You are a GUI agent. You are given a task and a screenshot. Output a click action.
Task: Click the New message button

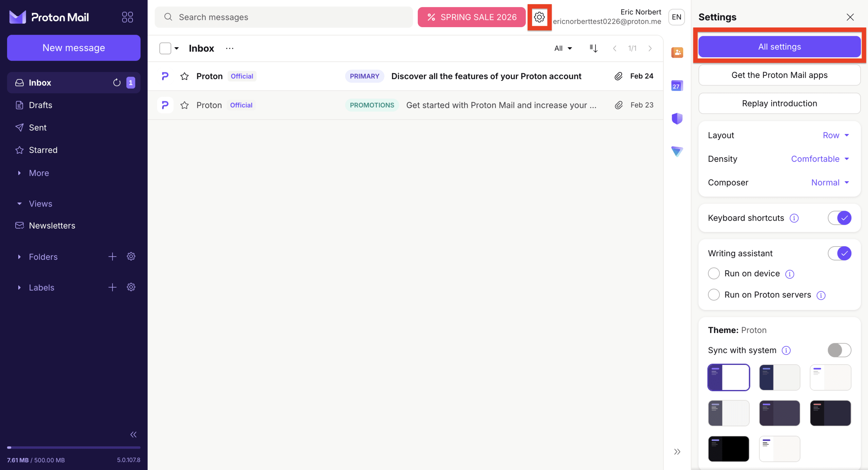tap(74, 48)
